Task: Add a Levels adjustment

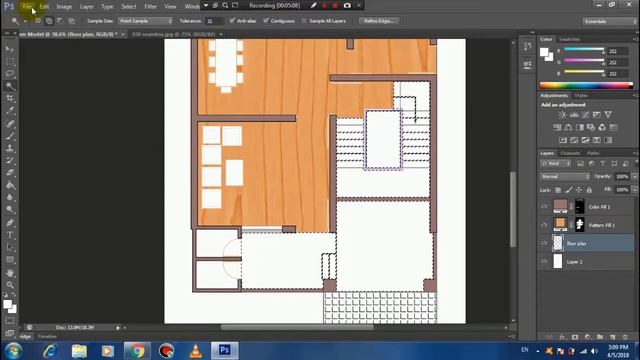Action: [x=574, y=115]
